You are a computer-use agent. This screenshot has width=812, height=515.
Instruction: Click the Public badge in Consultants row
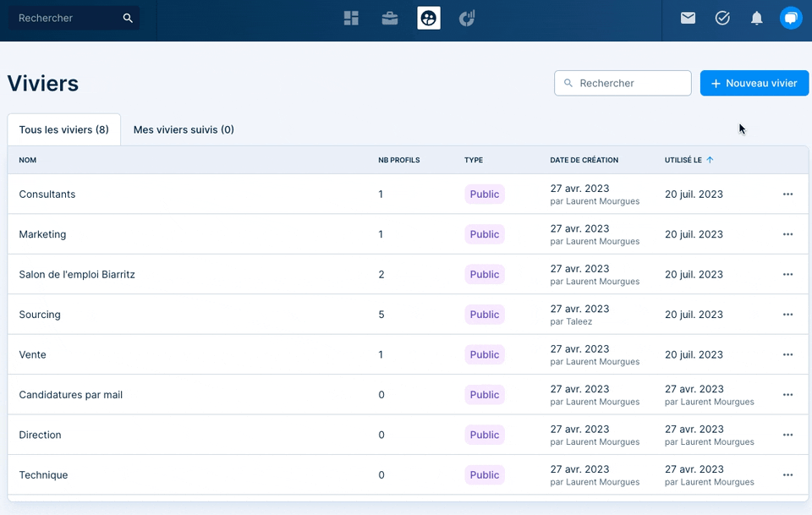(484, 194)
